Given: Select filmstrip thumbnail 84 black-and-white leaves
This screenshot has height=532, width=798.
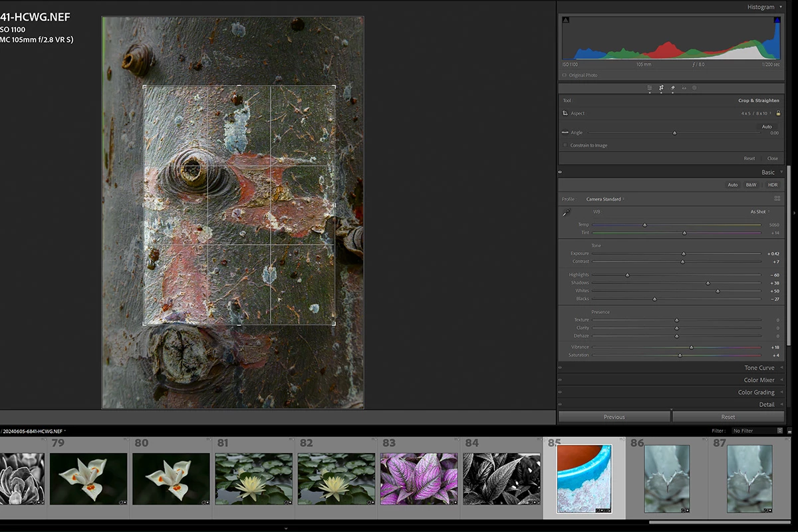Looking at the screenshot, I should click(501, 478).
